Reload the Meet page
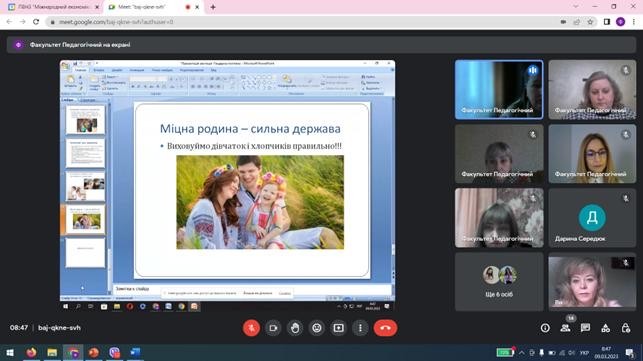The image size is (643, 361). coord(36,22)
